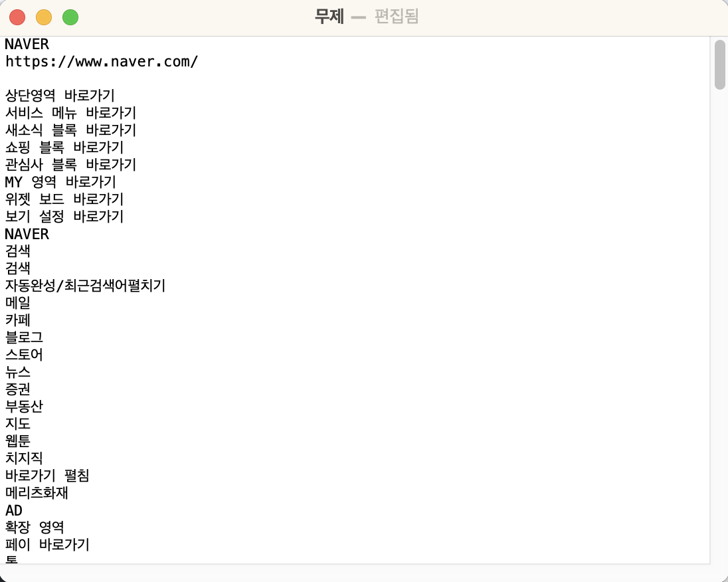Place cursor in the 자동완성/최근검색어펼치기 line
The image size is (728, 582).
tap(86, 286)
